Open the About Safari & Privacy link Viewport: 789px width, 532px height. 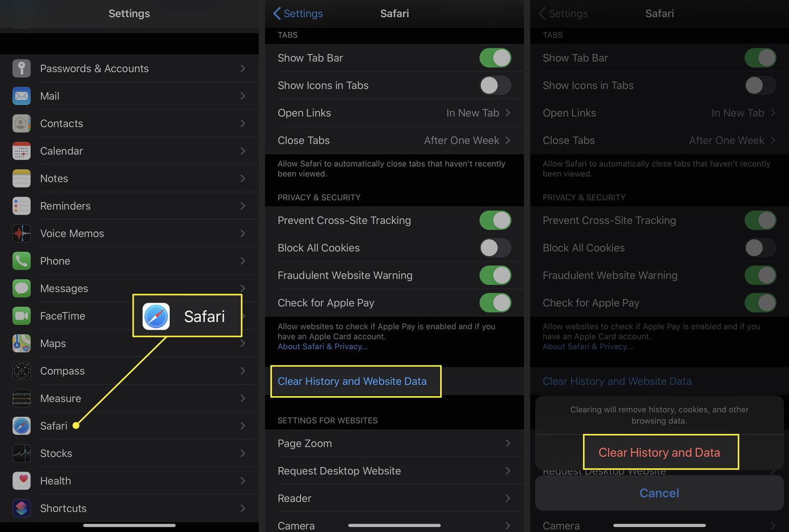click(x=322, y=346)
